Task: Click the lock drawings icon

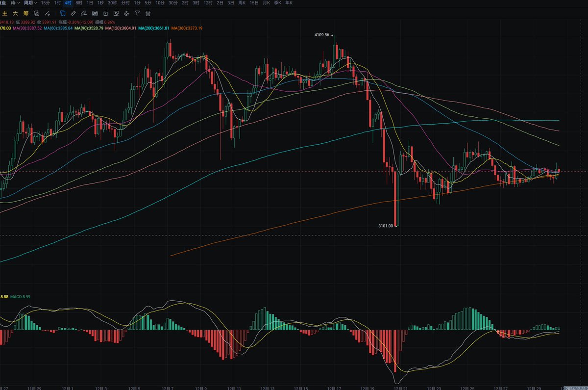Action: pos(105,13)
